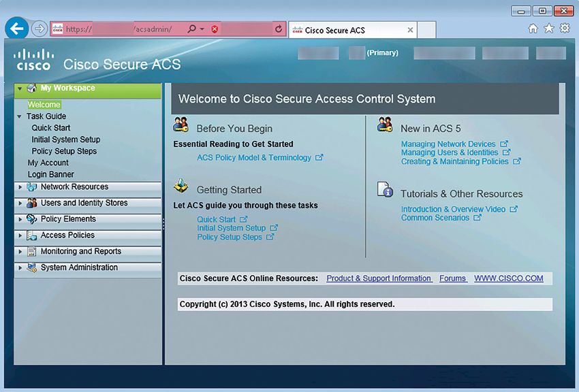The width and height of the screenshot is (579, 392).
Task: Open Quick Start in the sidebar tree
Action: click(x=51, y=128)
